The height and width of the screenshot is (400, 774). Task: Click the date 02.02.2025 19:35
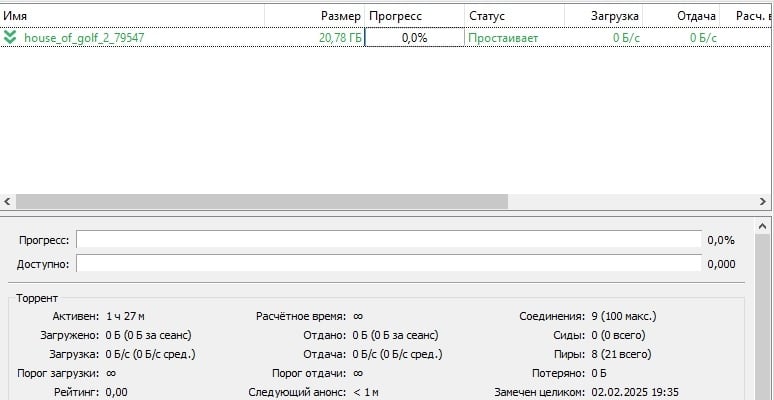tap(634, 393)
